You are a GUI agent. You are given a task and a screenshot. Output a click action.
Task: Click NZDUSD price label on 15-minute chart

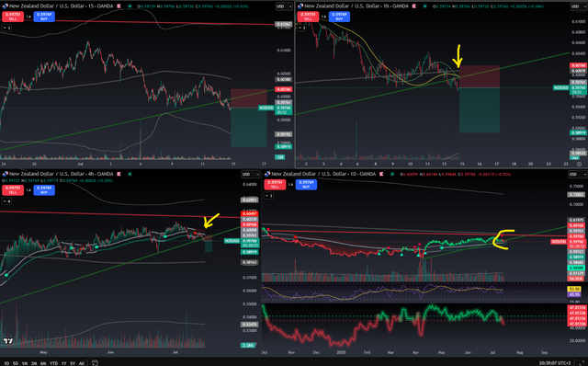pyautogui.click(x=266, y=108)
